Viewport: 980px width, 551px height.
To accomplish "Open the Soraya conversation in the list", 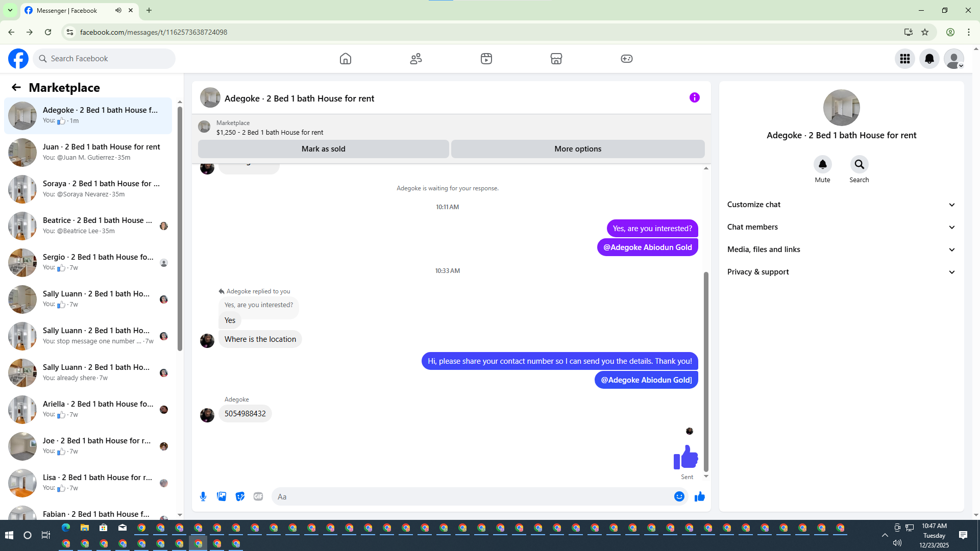I will 89,189.
